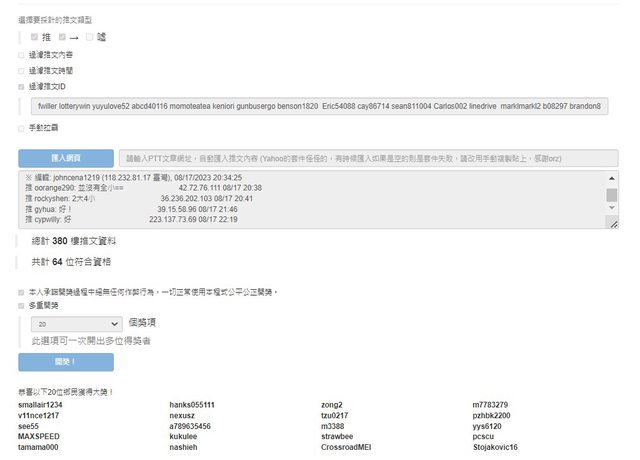Toggle the → arrow-type checkbox
The width and height of the screenshot is (640, 460).
click(62, 37)
